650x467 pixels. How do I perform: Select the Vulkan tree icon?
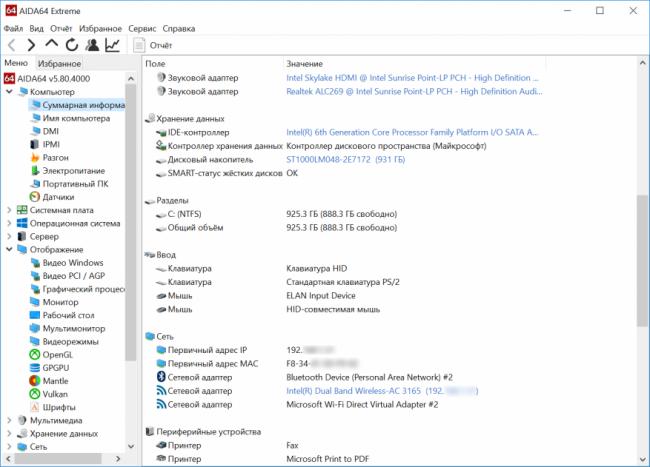pos(35,394)
